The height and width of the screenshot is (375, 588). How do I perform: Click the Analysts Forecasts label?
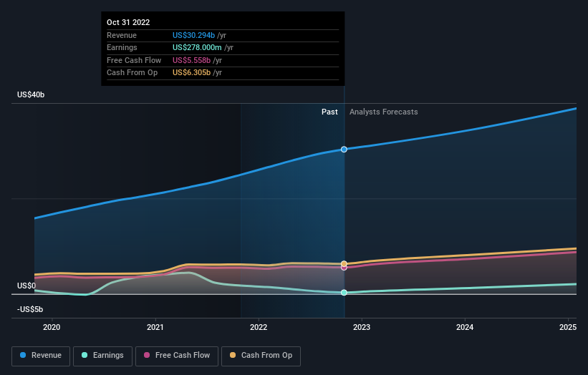(x=384, y=112)
